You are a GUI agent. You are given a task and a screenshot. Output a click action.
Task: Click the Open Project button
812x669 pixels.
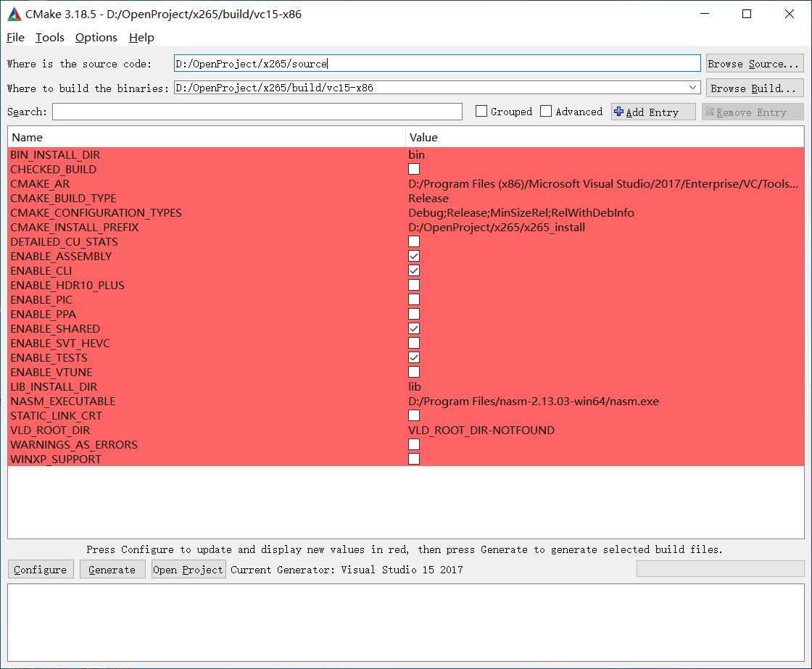coord(188,570)
